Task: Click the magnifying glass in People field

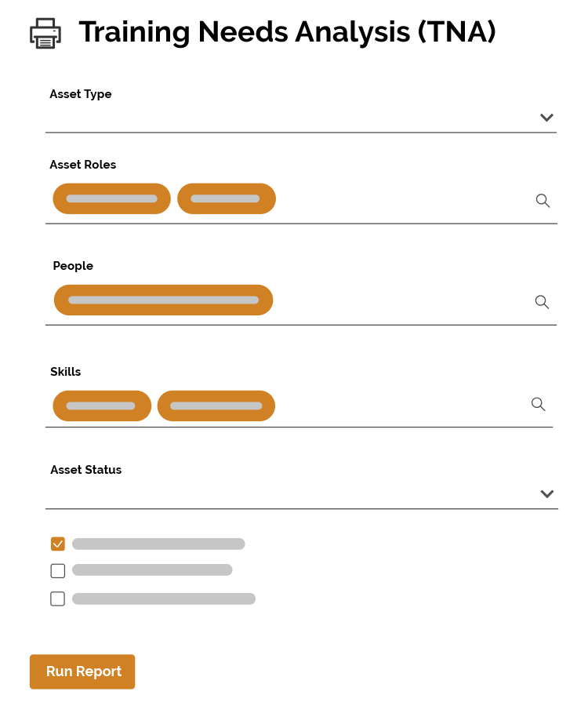Action: (542, 302)
